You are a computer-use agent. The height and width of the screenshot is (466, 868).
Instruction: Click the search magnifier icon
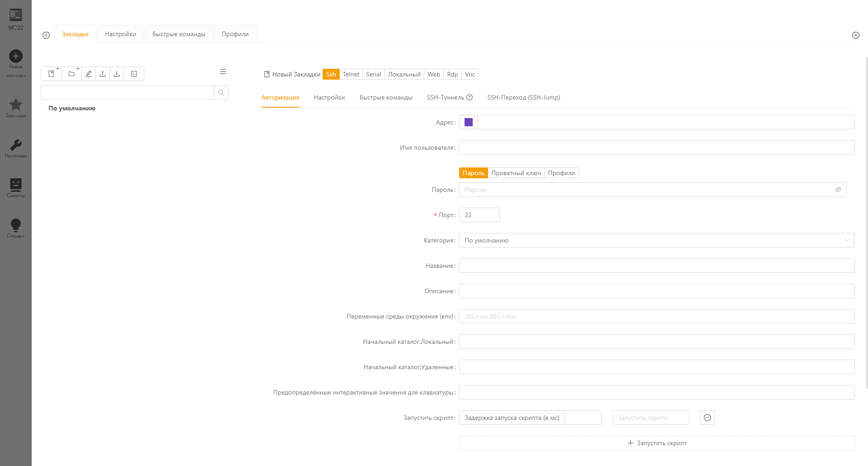click(221, 93)
